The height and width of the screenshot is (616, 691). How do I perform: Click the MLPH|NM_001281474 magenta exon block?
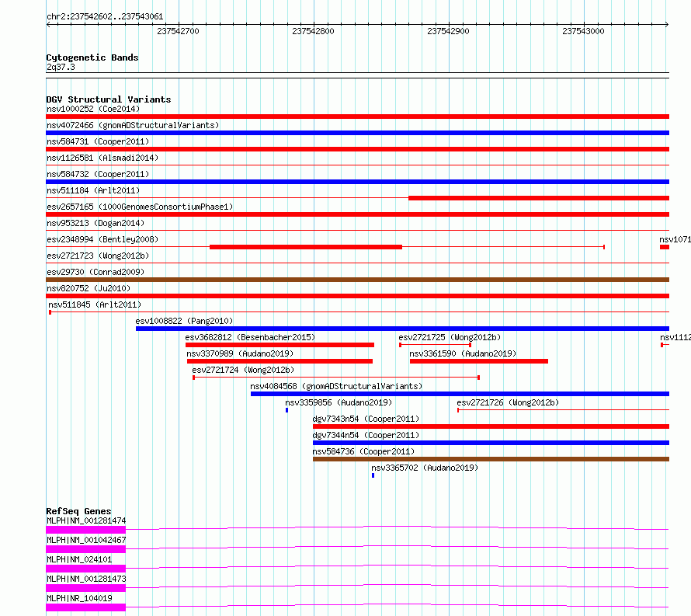click(86, 530)
